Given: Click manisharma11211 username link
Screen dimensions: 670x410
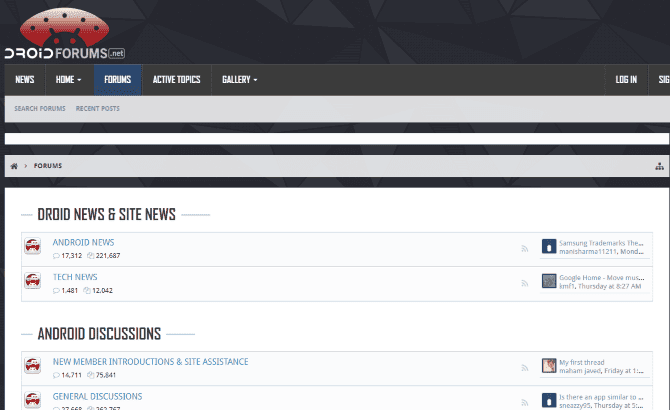Looking at the screenshot, I should pos(588,252).
